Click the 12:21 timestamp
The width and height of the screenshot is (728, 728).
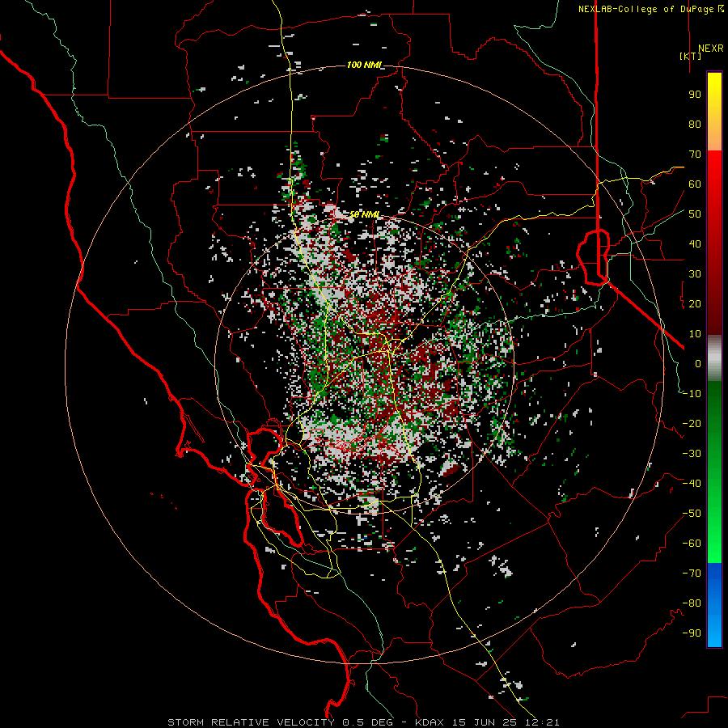pyautogui.click(x=544, y=722)
